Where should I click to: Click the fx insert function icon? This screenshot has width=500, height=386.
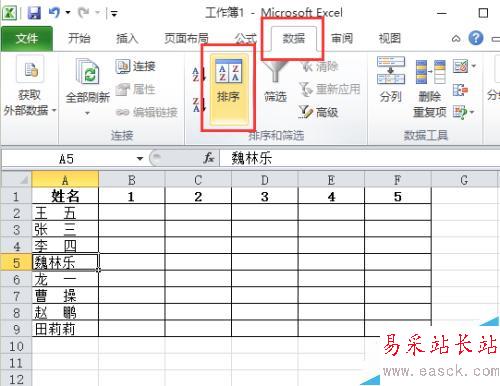(209, 158)
